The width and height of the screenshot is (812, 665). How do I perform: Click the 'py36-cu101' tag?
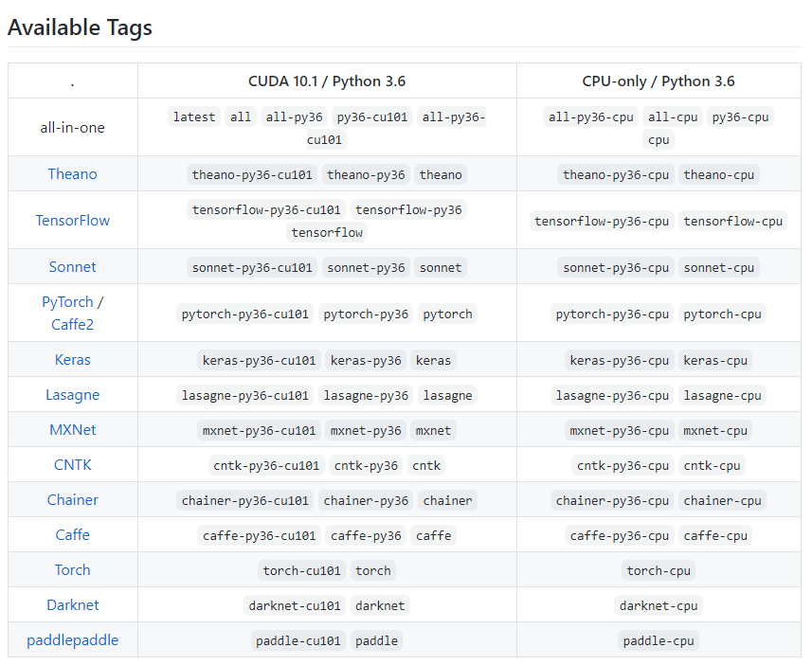(371, 117)
